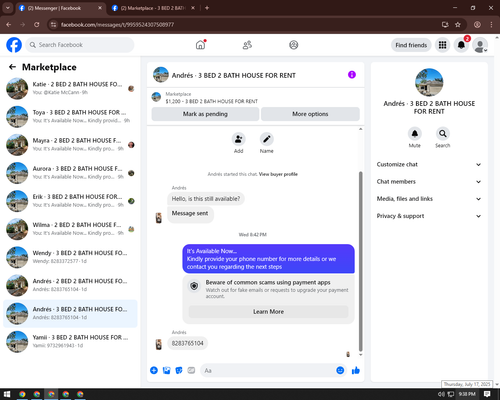The image size is (500, 400).
Task: Open the account profile picture menu
Action: [480, 45]
